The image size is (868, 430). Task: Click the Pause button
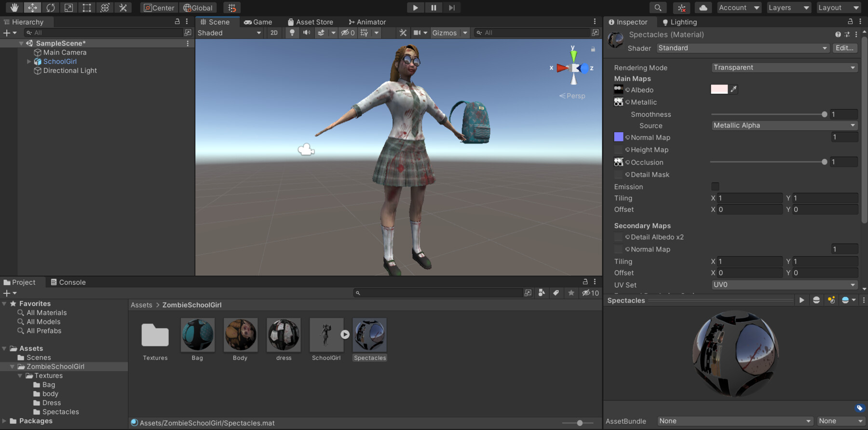pyautogui.click(x=434, y=8)
